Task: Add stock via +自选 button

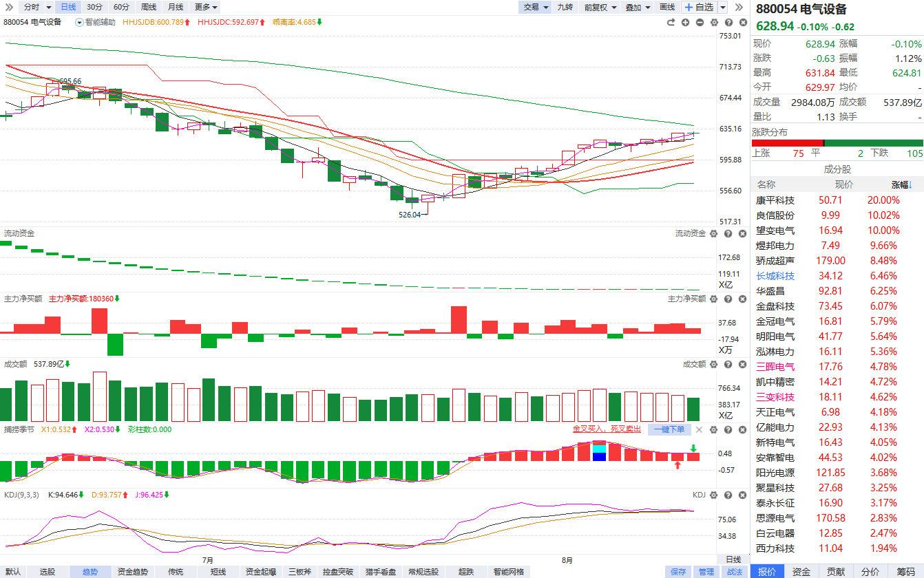Action: 699,7
